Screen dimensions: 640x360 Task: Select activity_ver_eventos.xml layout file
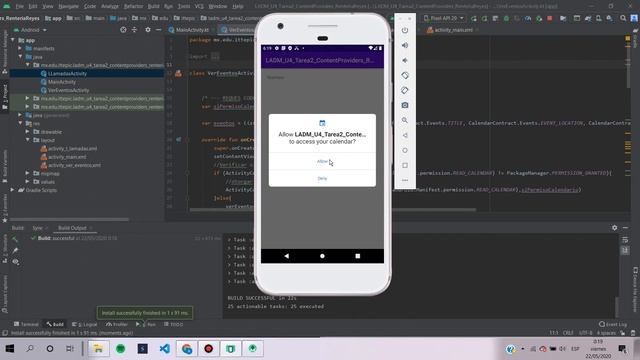pos(74,165)
